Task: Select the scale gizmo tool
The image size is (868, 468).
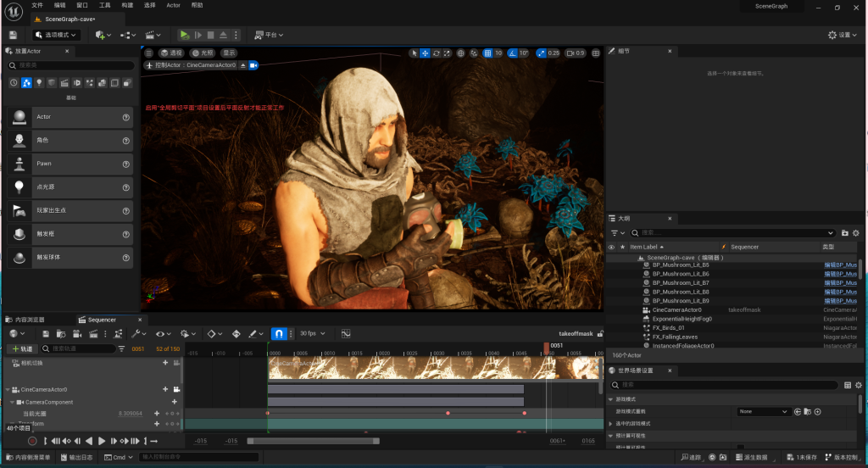Action: 447,53
